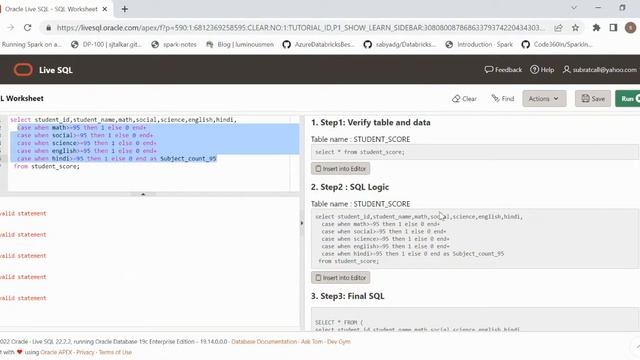Image resolution: width=640 pixels, height=360 pixels.
Task: Click the Step2 : SQL Logic heading
Action: tap(350, 187)
